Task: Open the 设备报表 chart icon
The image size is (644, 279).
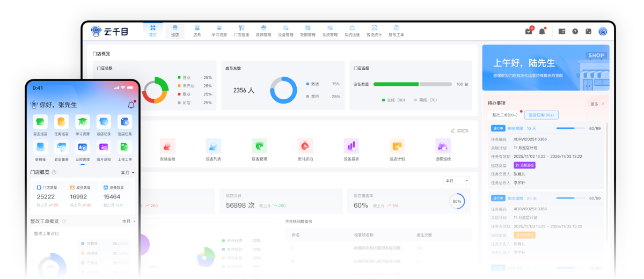Action: click(351, 146)
